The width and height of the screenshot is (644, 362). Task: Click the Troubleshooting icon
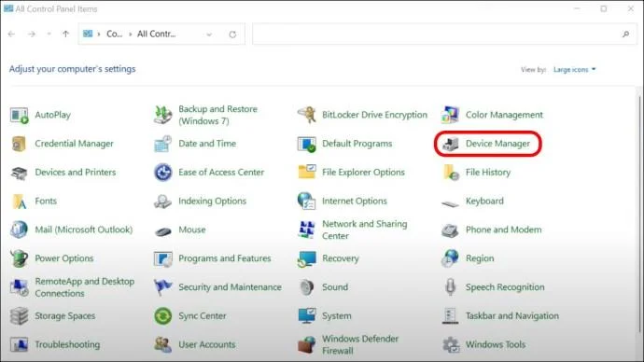point(19,345)
